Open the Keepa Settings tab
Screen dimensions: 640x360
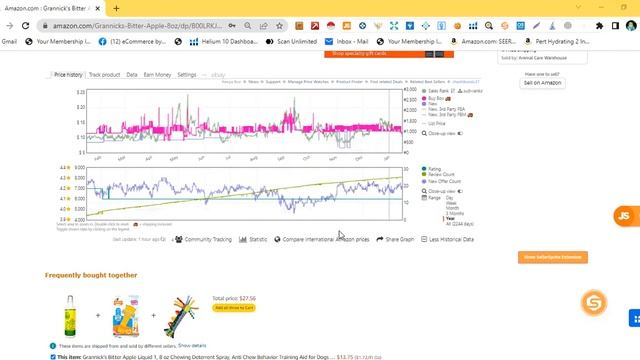(x=187, y=75)
